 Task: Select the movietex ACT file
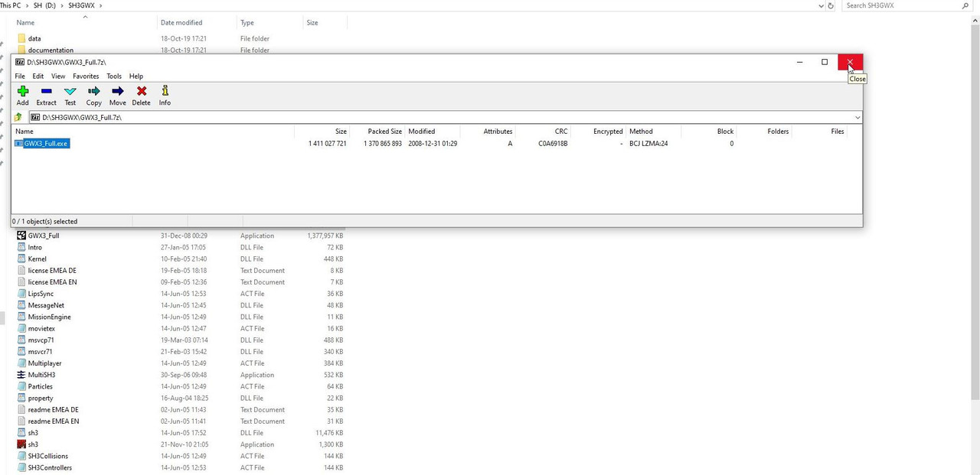(41, 328)
